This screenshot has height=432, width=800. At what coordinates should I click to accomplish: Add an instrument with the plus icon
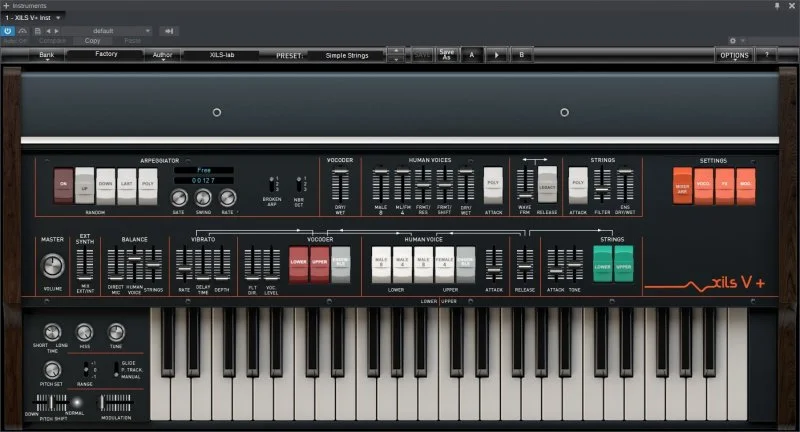tap(6, 6)
